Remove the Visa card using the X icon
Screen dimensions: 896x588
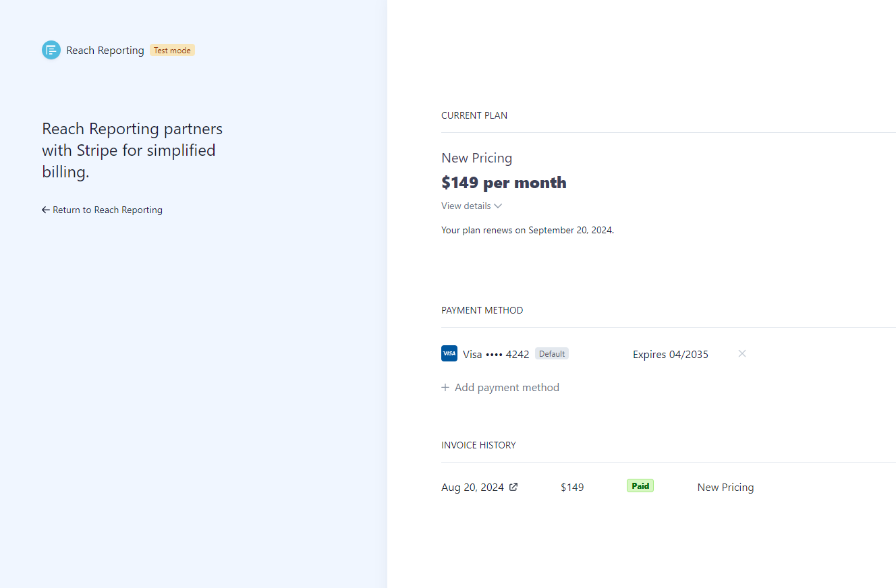741,353
